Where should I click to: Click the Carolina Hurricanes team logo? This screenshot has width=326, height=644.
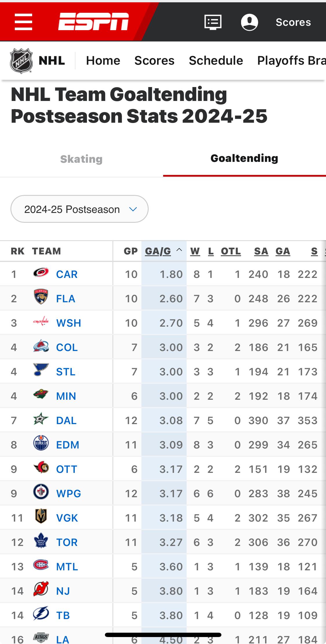41,273
